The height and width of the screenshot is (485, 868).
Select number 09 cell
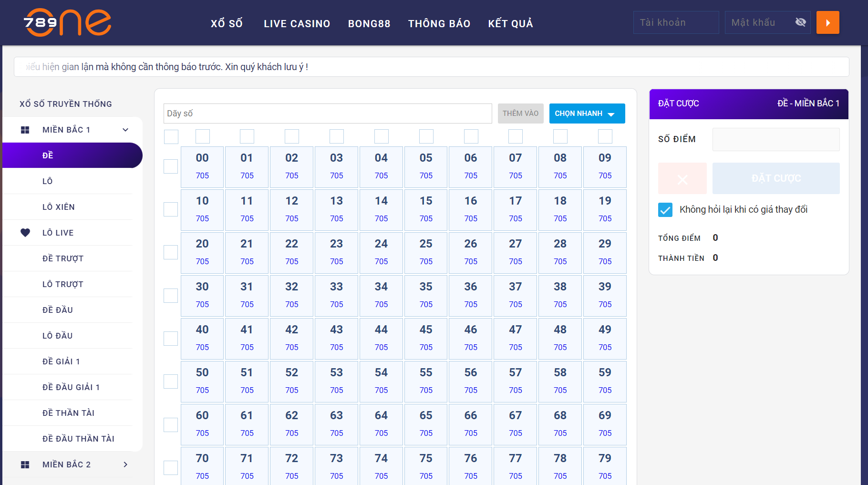[605, 167]
